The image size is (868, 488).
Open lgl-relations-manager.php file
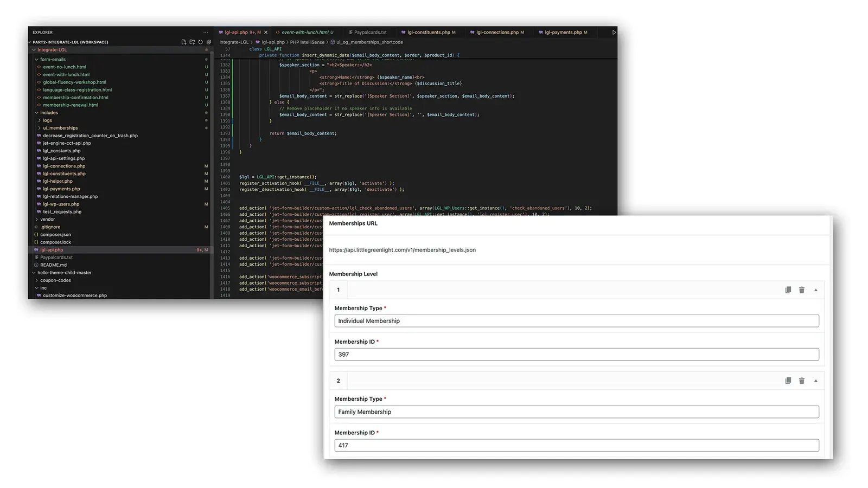click(x=70, y=196)
